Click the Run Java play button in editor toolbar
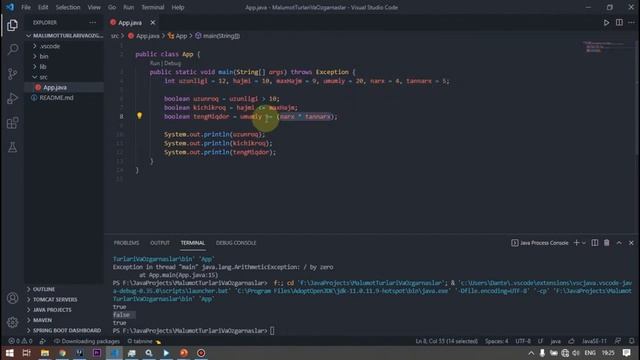The width and height of the screenshot is (640, 360). pyautogui.click(x=606, y=22)
